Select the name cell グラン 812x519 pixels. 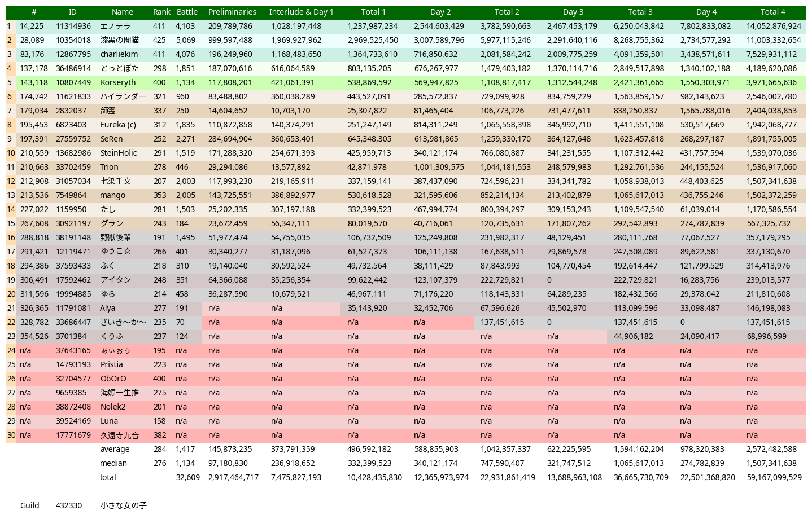[112, 223]
